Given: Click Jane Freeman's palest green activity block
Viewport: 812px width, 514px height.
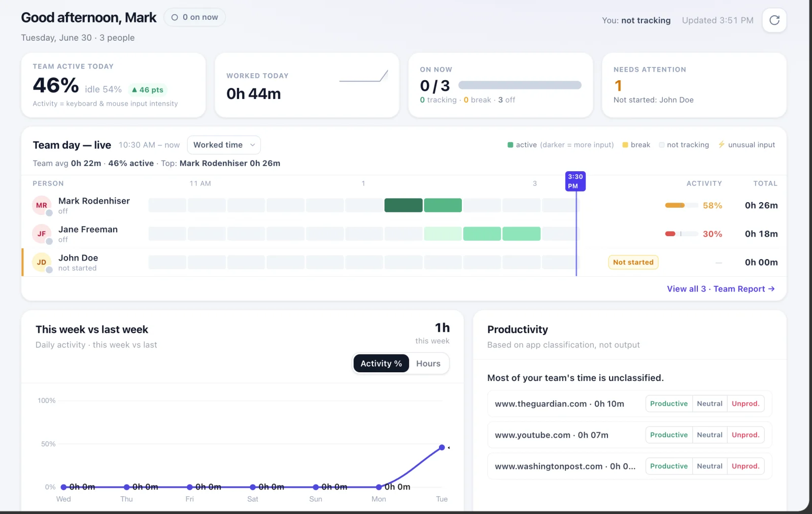Looking at the screenshot, I should pyautogui.click(x=443, y=234).
